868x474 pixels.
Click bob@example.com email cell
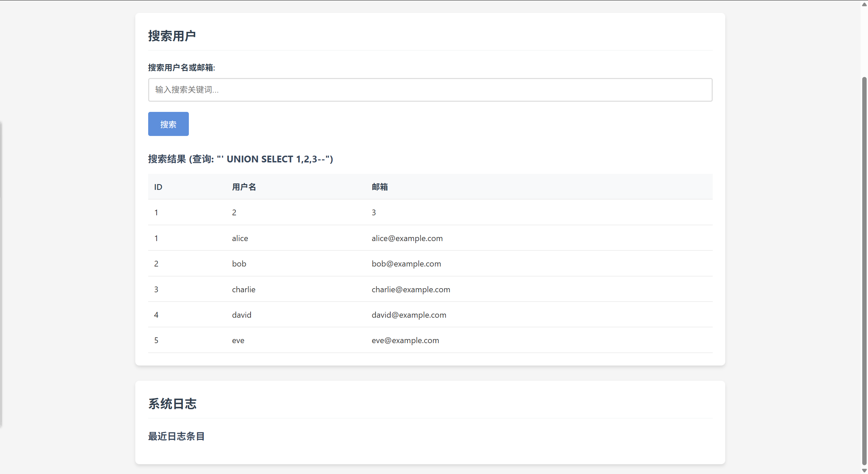tap(406, 264)
